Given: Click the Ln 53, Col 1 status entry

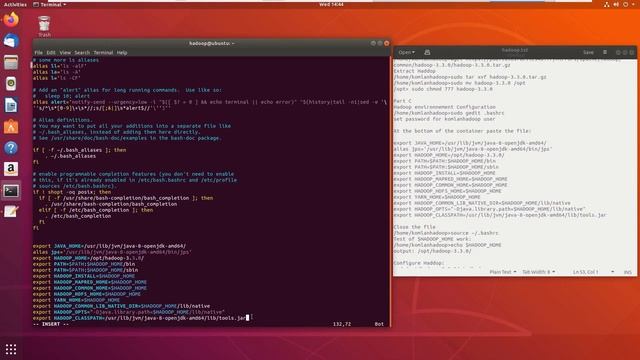Looking at the screenshot, I should point(585,272).
